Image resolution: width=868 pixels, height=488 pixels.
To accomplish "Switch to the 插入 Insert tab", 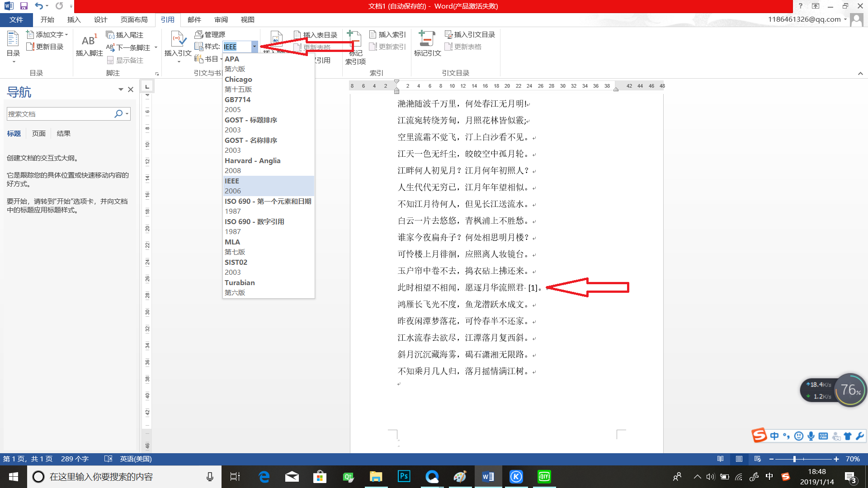I will (74, 20).
